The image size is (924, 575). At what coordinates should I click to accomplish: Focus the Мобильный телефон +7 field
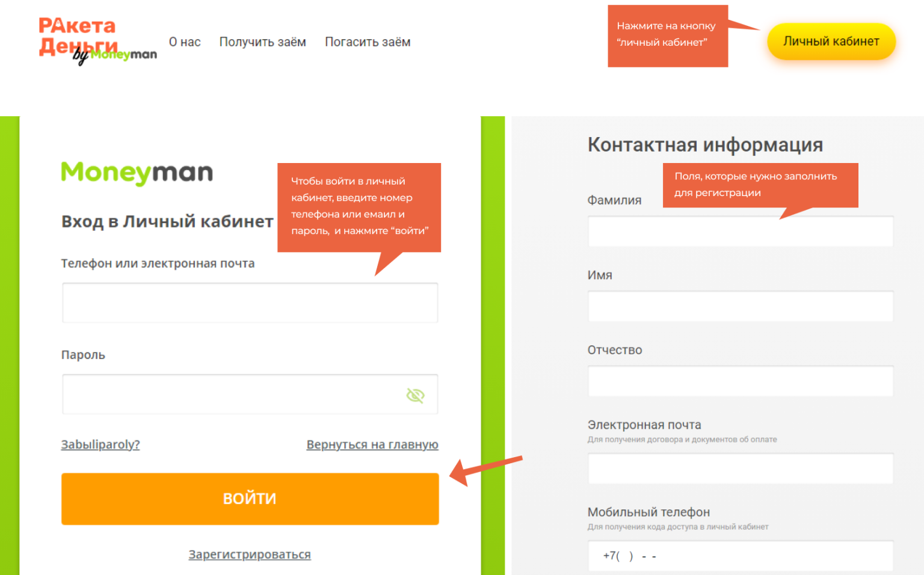(x=740, y=556)
